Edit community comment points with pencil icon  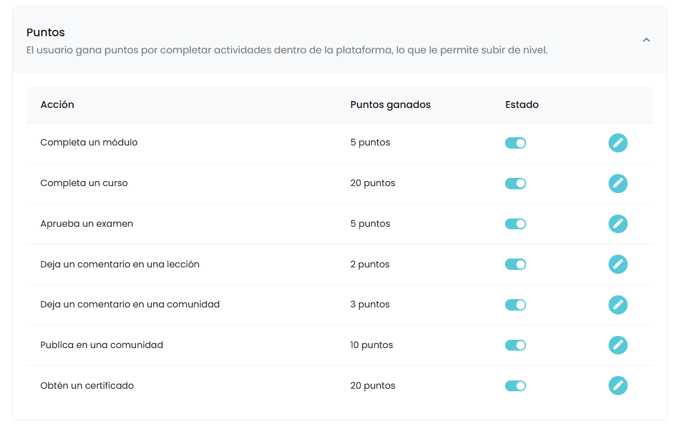tap(618, 305)
